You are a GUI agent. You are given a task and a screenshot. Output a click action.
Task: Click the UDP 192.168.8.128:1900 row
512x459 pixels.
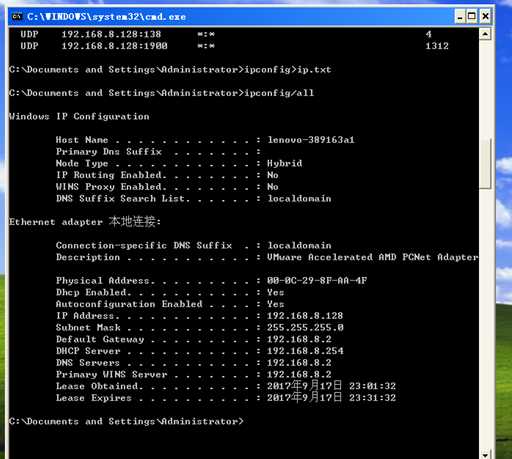click(x=234, y=46)
